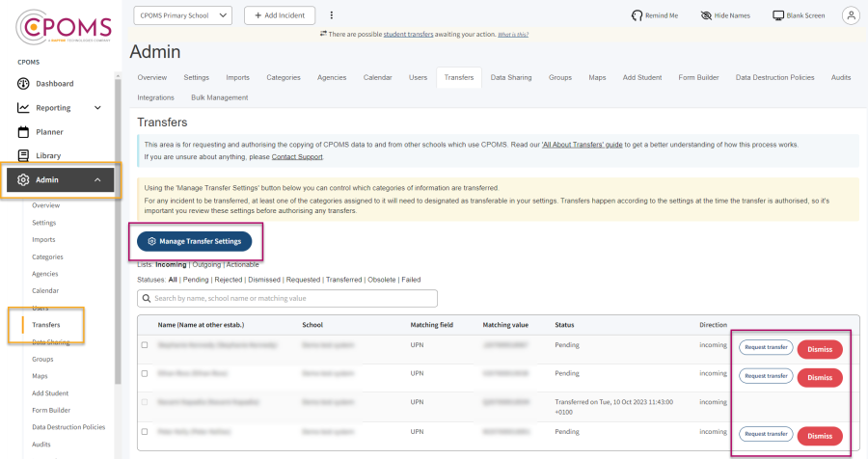
Task: Click the Reporting chart icon
Action: (24, 108)
